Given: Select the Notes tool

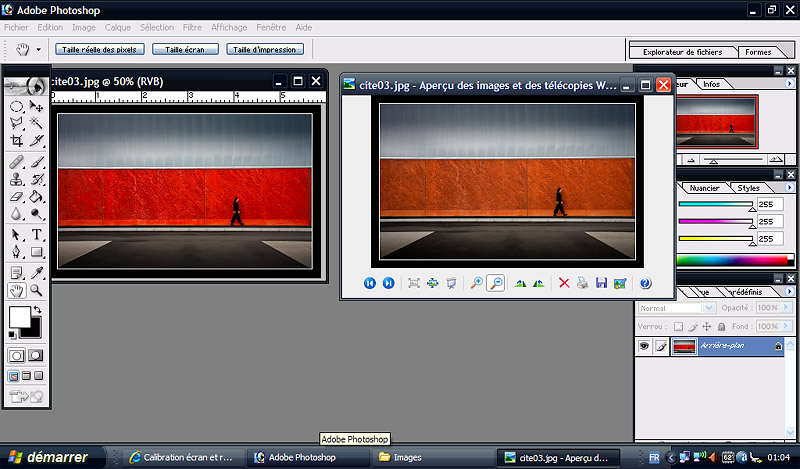Looking at the screenshot, I should click(x=16, y=273).
